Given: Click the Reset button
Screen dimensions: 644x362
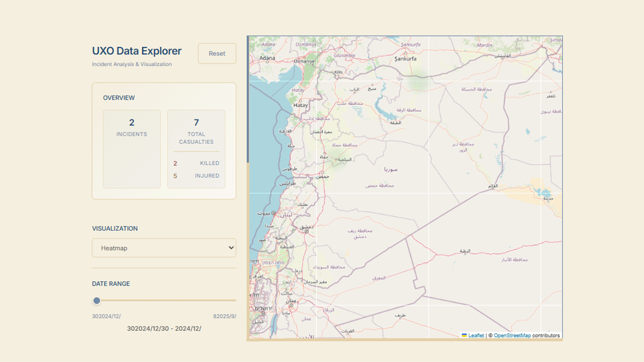Looking at the screenshot, I should (x=217, y=54).
